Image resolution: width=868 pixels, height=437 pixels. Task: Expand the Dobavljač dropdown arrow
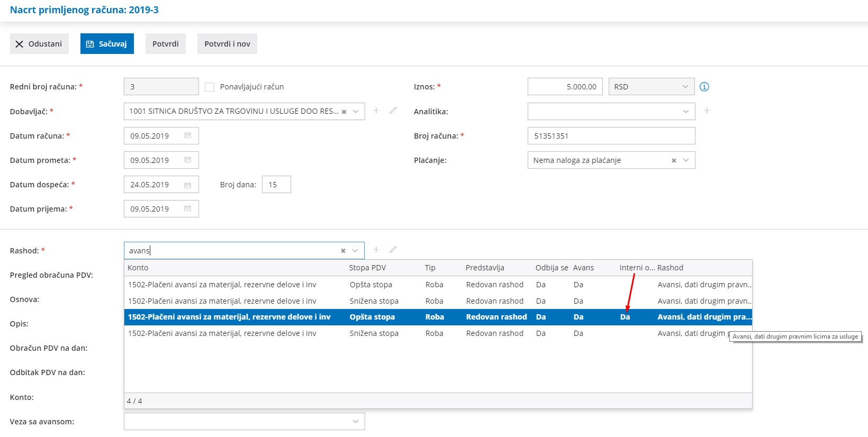coord(356,112)
